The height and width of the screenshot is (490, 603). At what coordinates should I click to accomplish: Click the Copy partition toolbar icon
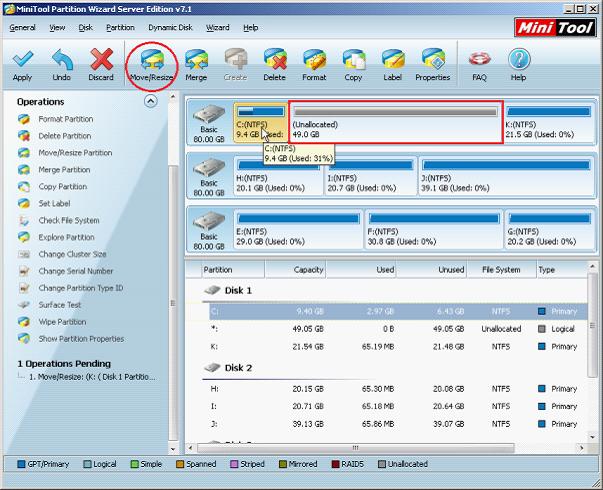pos(353,65)
